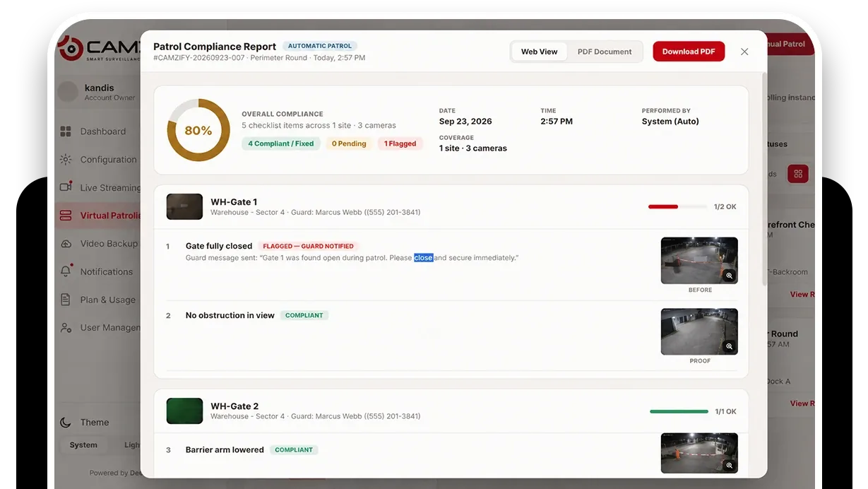This screenshot has width=868, height=489.
Task: Click the Camzify logo in the sidebar
Action: coord(98,49)
